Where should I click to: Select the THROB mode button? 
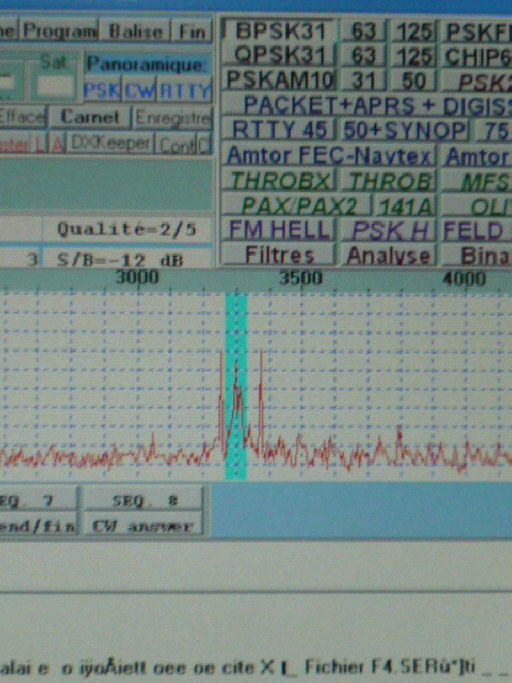tap(388, 181)
